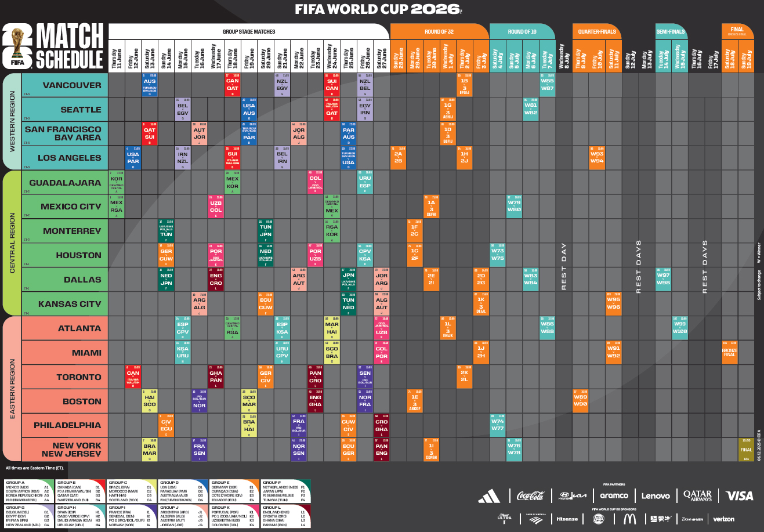Switch to the Round of 32 header
Image resolution: width=764 pixels, height=532 pixels.
coord(439,32)
